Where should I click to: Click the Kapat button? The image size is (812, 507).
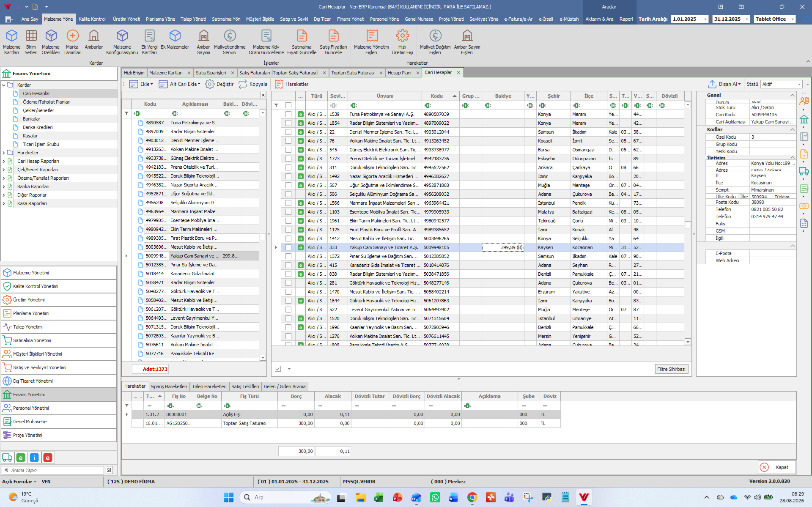777,467
